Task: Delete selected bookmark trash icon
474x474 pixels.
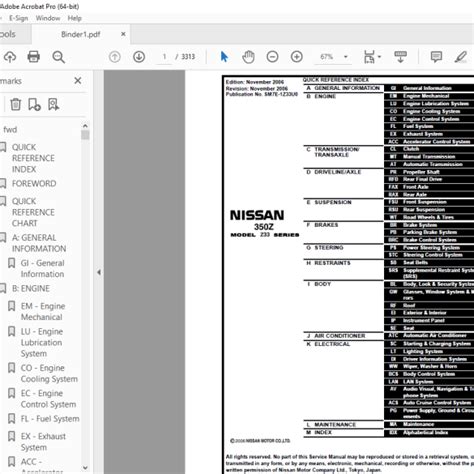Action: (15, 104)
